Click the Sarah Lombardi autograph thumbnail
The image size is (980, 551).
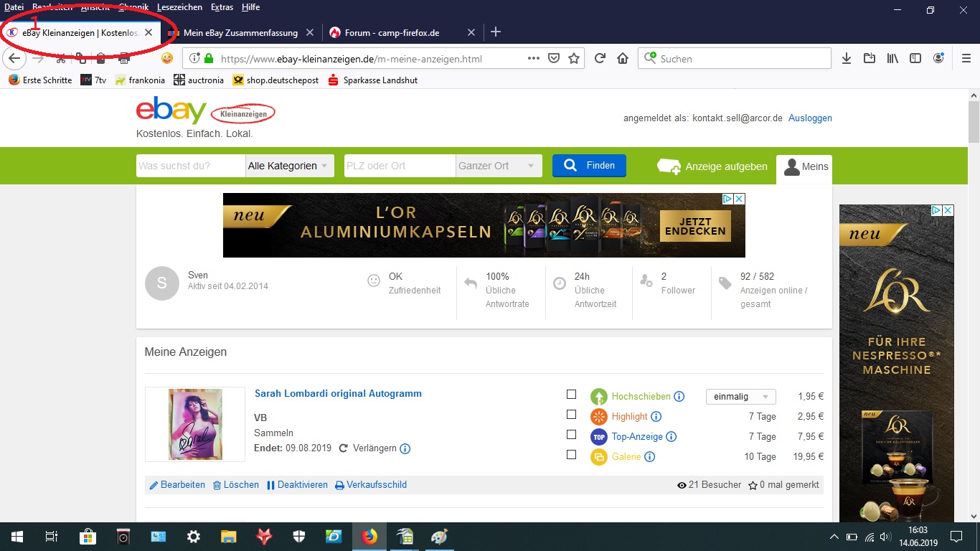click(195, 424)
